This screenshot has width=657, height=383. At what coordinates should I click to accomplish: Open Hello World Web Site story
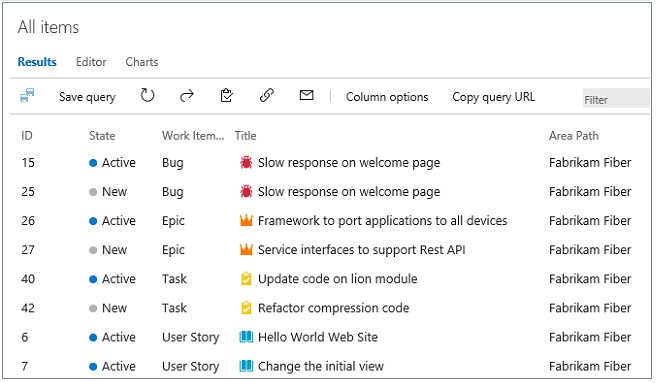point(318,337)
